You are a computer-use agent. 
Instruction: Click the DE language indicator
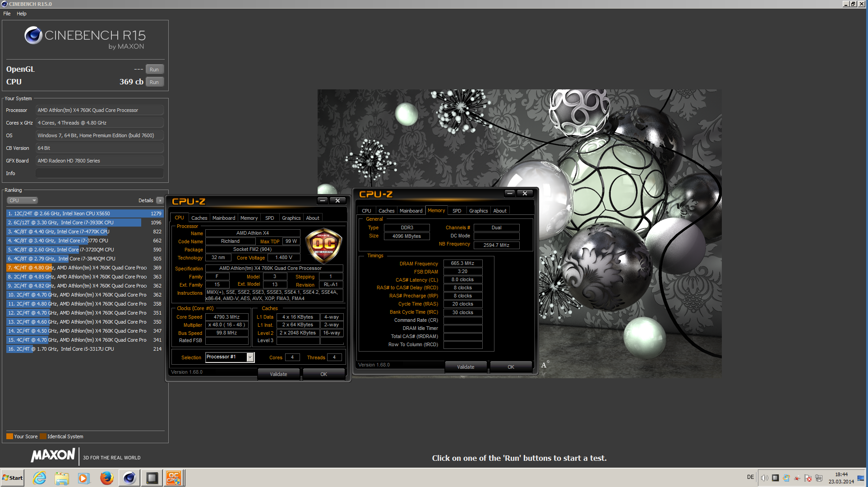pos(750,477)
